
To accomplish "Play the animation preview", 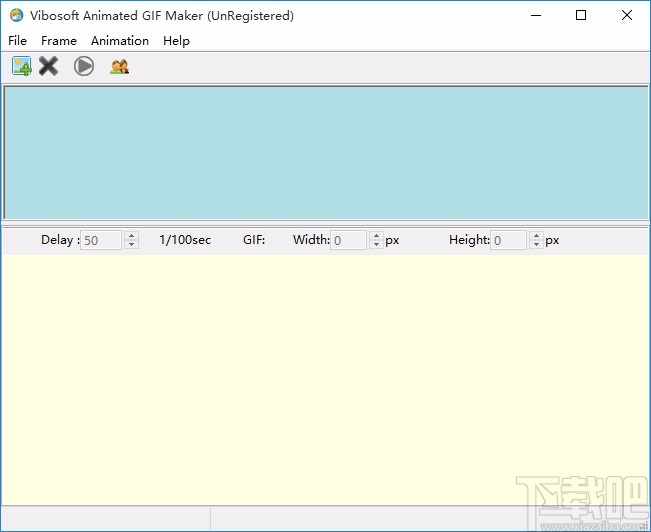I will (x=84, y=66).
